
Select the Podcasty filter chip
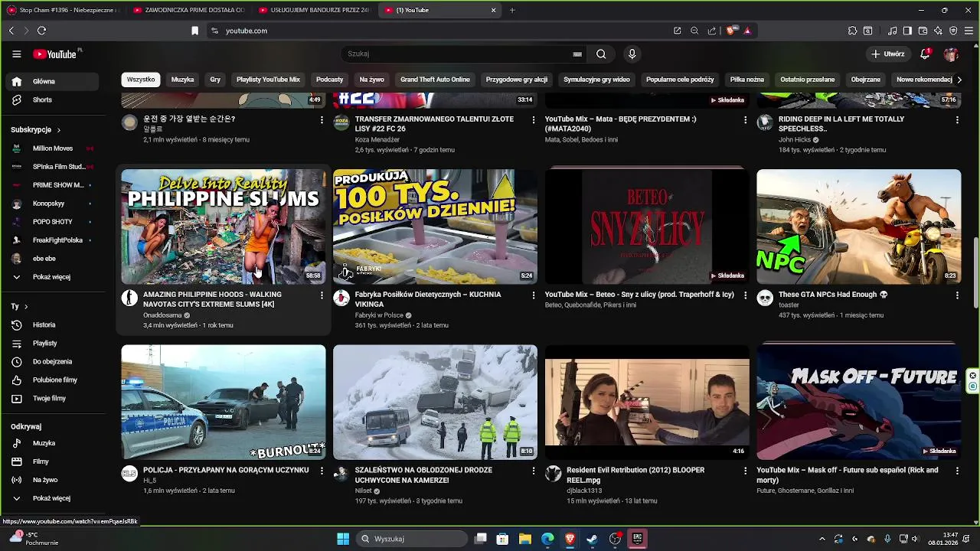pyautogui.click(x=330, y=80)
